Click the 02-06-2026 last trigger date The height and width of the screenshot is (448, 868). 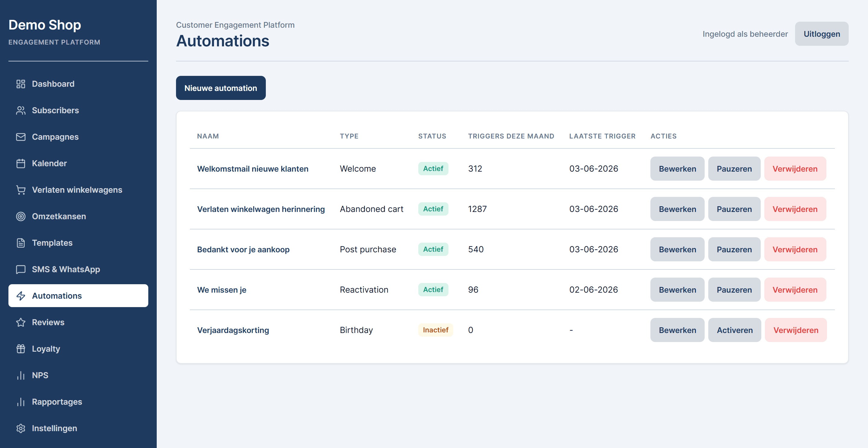[593, 290]
